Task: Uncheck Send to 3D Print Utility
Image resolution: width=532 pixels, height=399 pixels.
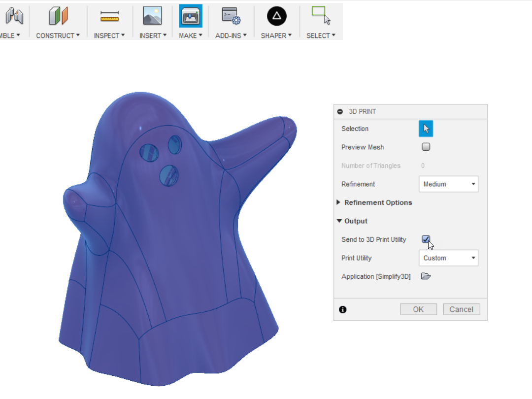Action: tap(426, 239)
